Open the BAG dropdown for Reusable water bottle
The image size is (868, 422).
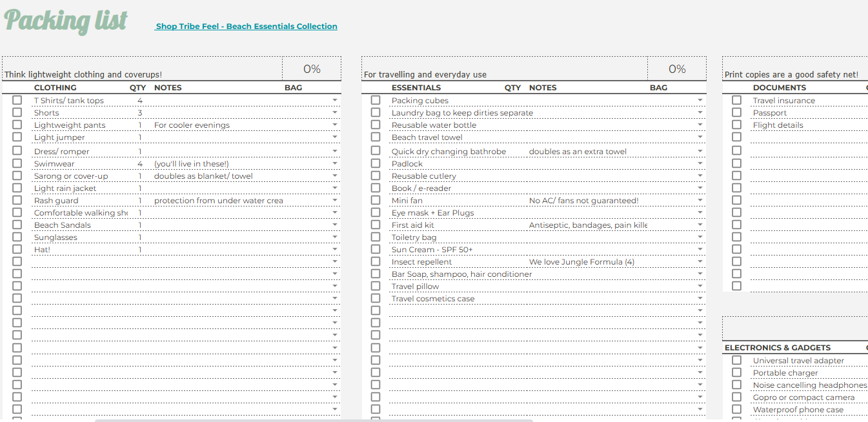point(700,124)
